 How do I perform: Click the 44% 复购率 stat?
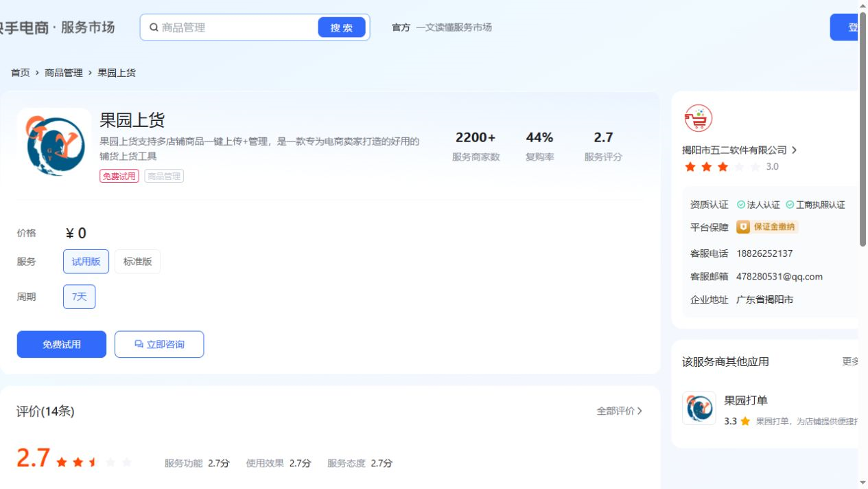tap(539, 146)
